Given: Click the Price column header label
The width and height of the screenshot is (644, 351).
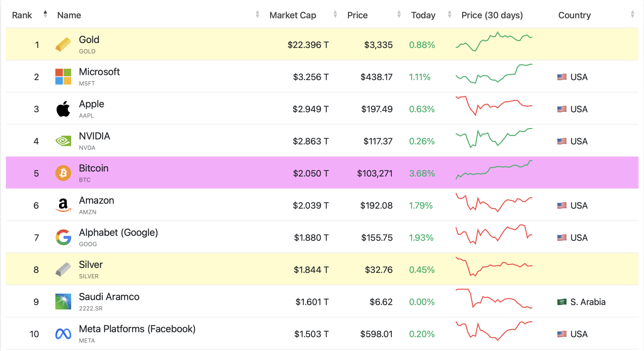Looking at the screenshot, I should pyautogui.click(x=357, y=15).
